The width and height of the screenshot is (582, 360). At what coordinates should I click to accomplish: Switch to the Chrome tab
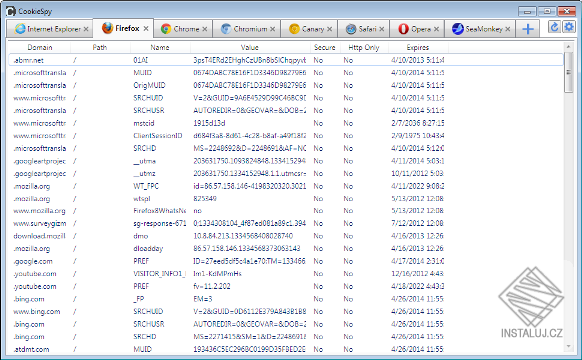pyautogui.click(x=183, y=29)
